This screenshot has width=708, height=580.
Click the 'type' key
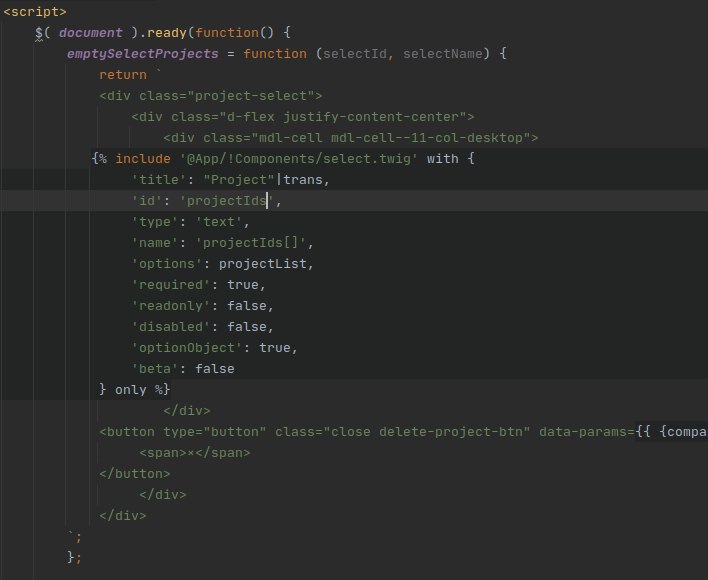158,222
